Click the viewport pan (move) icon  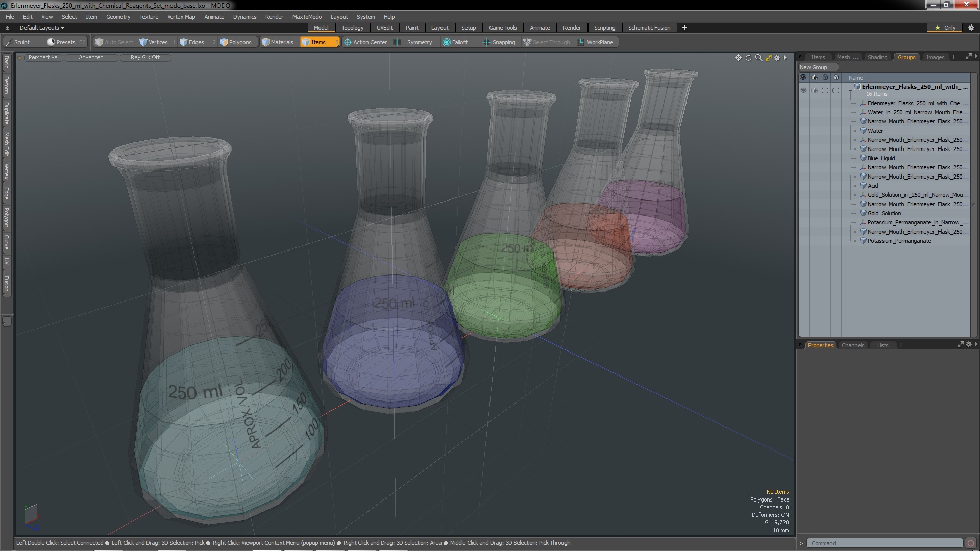[x=738, y=58]
